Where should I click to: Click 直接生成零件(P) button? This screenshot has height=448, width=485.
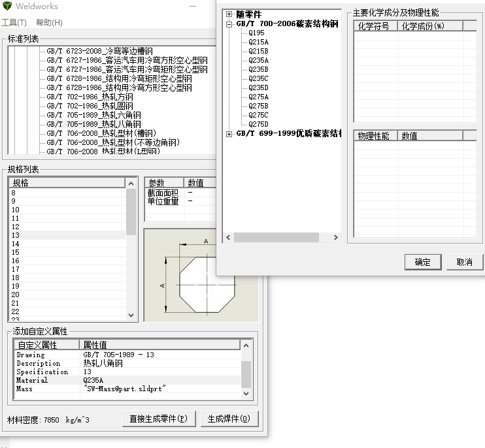[159, 419]
